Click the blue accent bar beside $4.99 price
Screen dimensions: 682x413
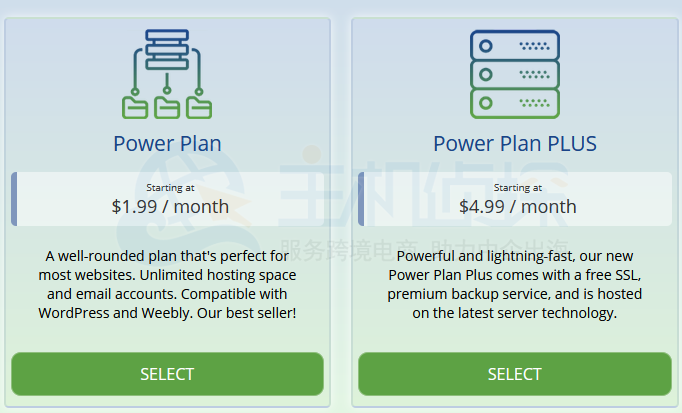[x=362, y=198]
